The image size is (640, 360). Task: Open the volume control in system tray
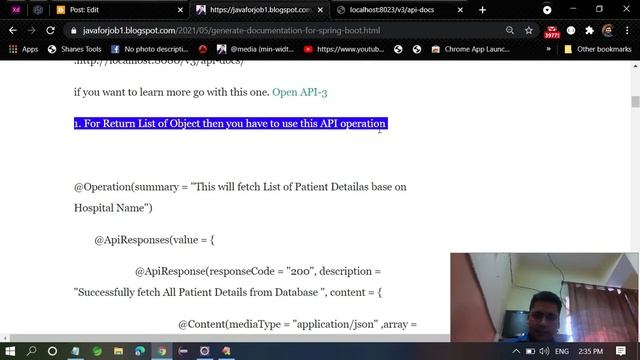544,351
